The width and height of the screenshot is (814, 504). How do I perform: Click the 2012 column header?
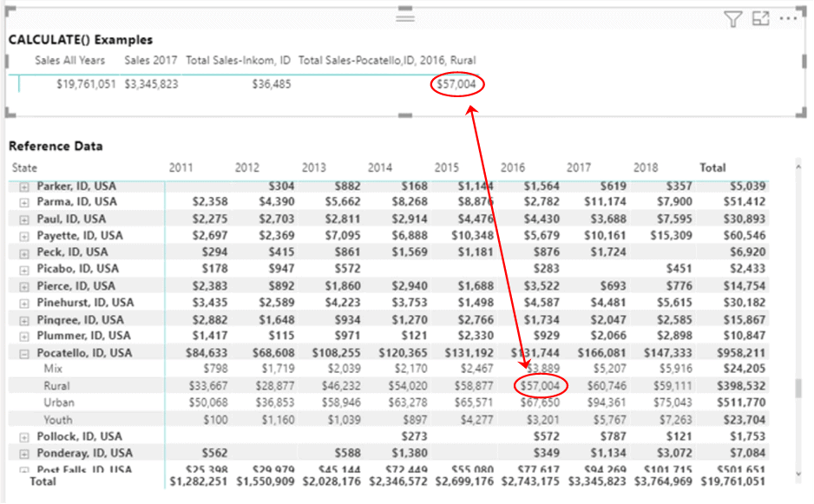point(247,167)
